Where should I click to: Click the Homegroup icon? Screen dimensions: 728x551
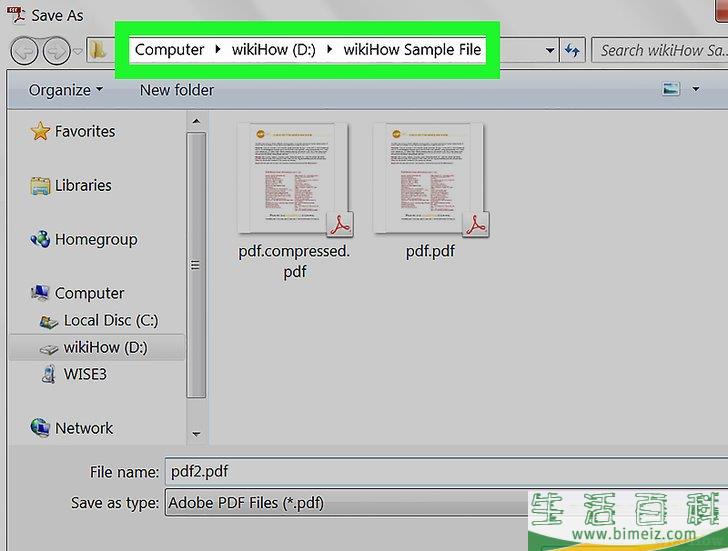pos(40,239)
